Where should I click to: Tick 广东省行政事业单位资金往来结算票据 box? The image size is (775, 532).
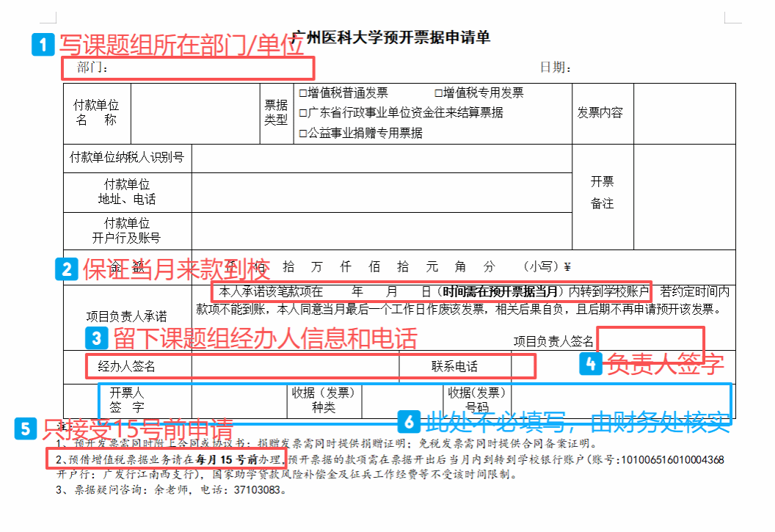(x=303, y=113)
